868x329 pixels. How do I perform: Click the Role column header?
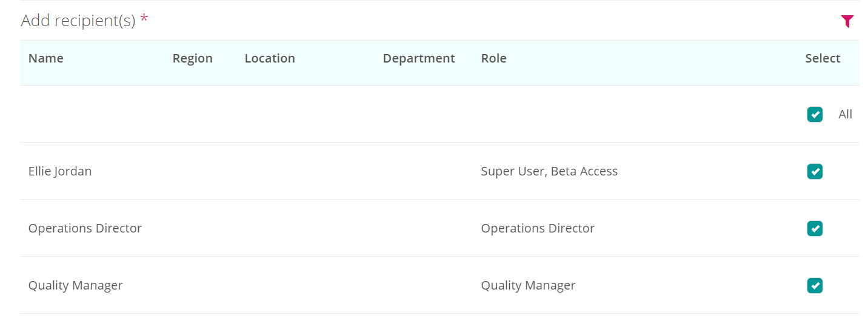[494, 58]
